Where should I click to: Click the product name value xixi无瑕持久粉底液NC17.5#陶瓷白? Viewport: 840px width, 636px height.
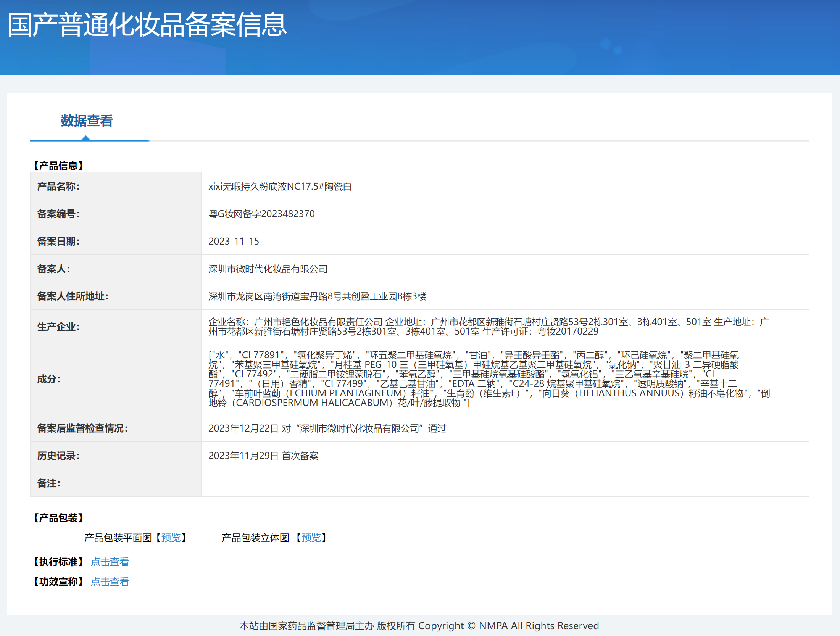[x=280, y=186]
